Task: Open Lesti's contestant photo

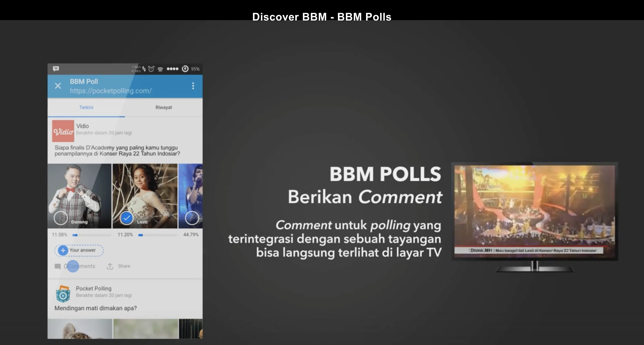Action: 145,196
